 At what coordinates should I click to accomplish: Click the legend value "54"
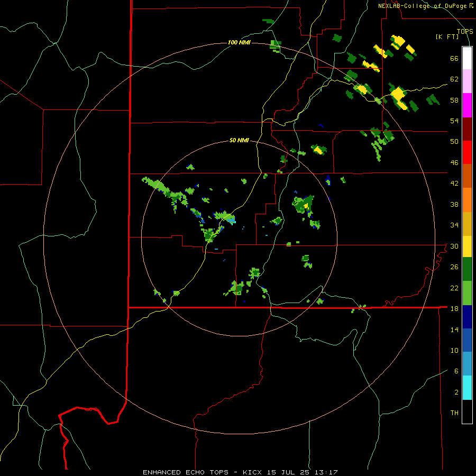coord(454,121)
